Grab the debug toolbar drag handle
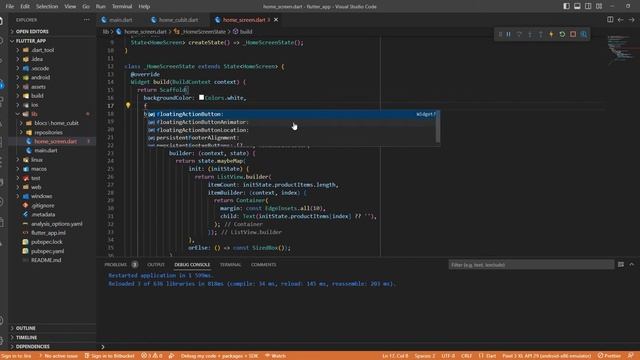640x360 pixels. [500, 34]
